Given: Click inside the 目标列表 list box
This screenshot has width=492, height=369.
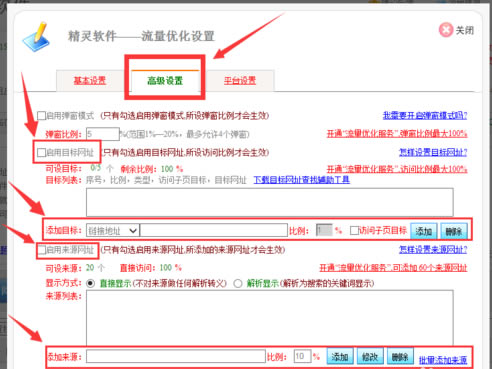Looking at the screenshot, I should point(270,202).
